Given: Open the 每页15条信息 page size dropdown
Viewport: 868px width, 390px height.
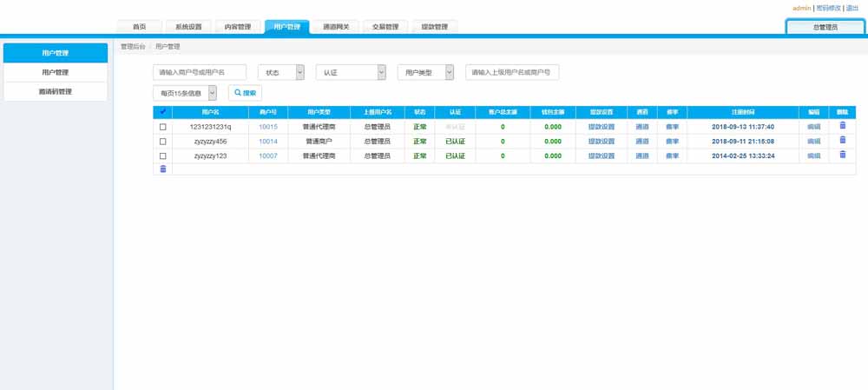Looking at the screenshot, I should (x=184, y=92).
